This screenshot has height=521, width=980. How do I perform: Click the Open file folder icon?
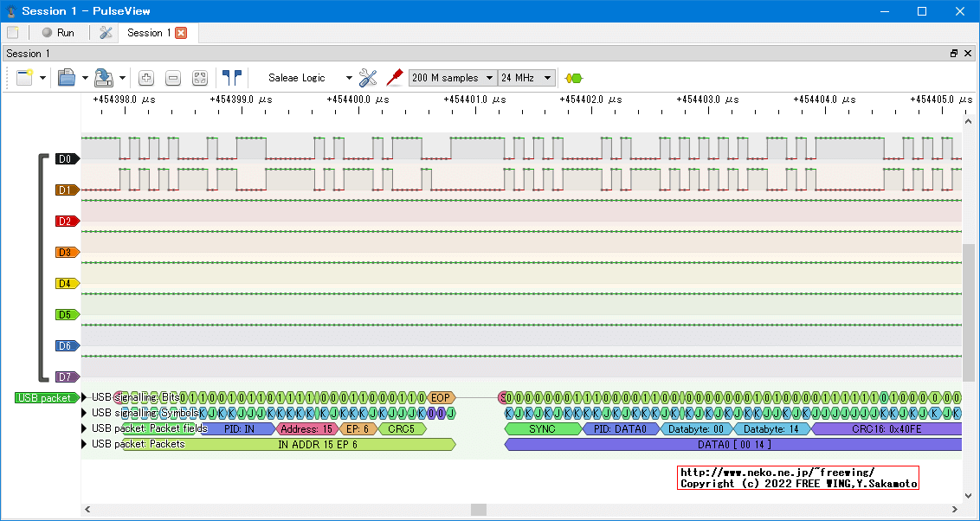67,78
